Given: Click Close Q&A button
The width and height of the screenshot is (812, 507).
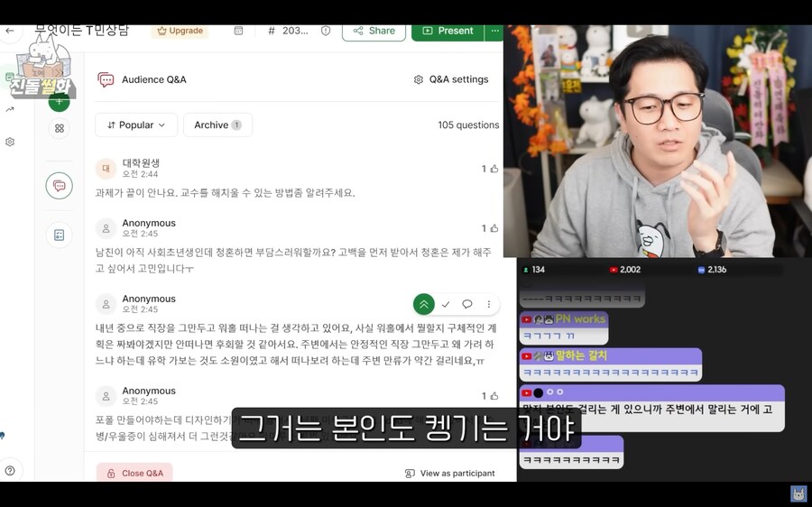Looking at the screenshot, I should coord(134,474).
